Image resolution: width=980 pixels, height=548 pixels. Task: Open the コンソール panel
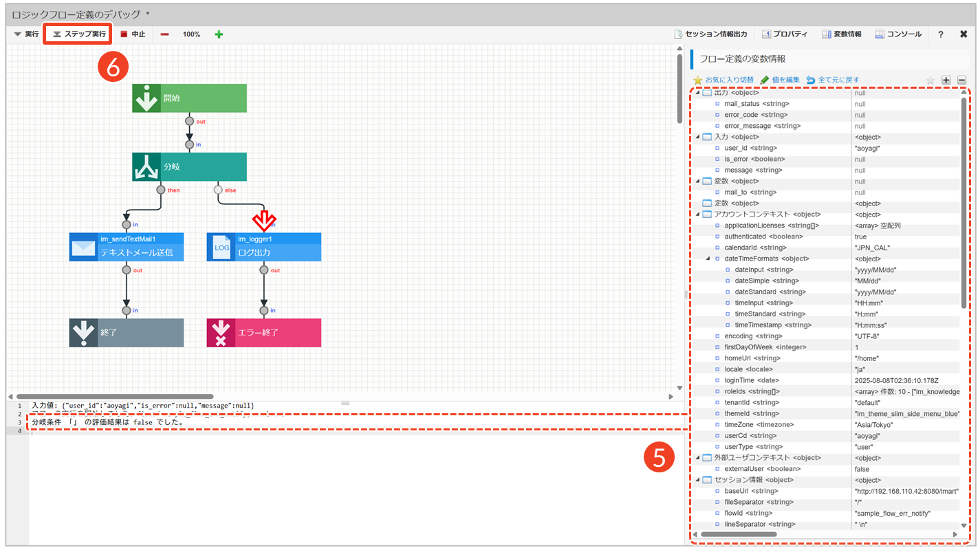pyautogui.click(x=898, y=34)
